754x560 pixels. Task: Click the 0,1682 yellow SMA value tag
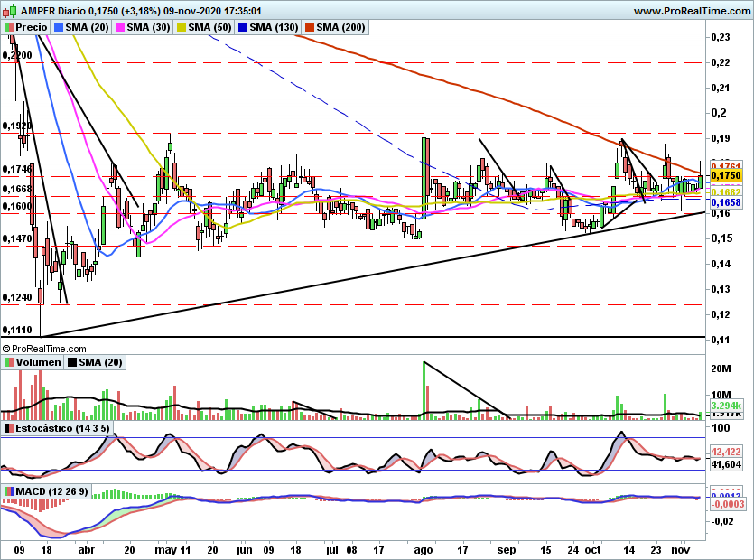pyautogui.click(x=726, y=192)
